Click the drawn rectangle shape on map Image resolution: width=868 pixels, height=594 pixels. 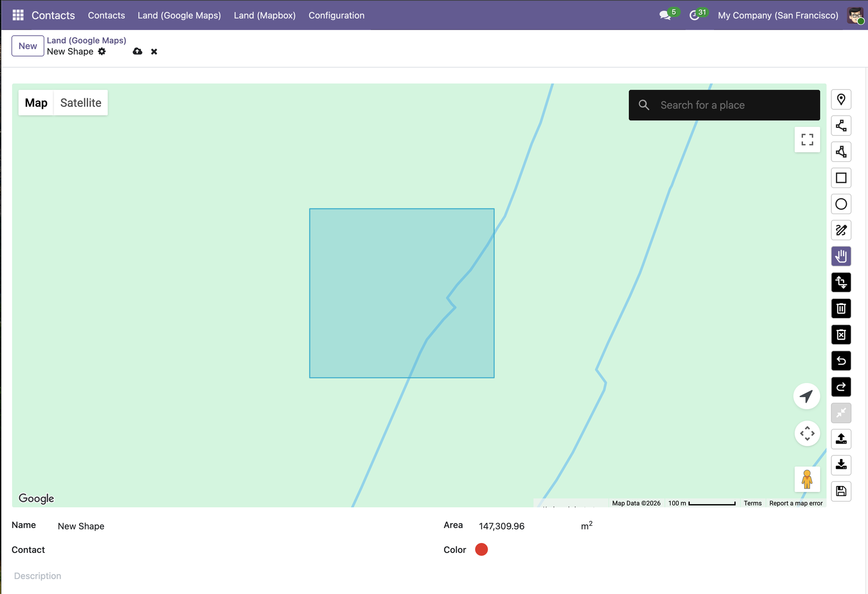point(401,293)
